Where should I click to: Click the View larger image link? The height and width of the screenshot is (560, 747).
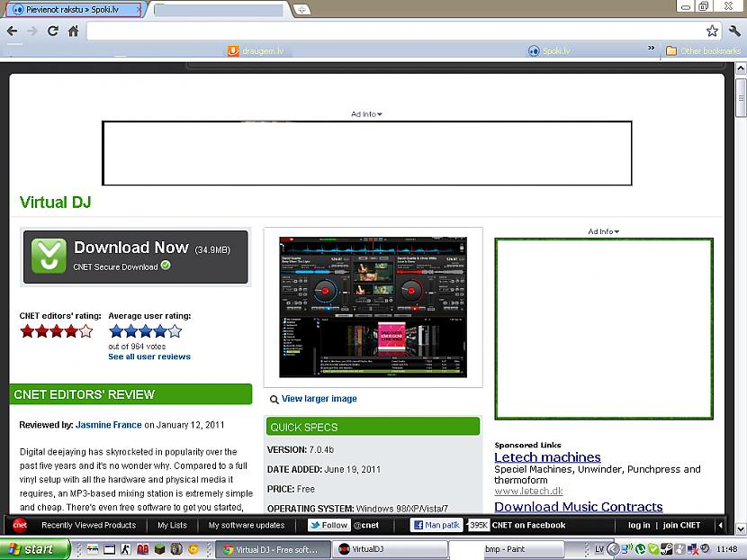319,399
